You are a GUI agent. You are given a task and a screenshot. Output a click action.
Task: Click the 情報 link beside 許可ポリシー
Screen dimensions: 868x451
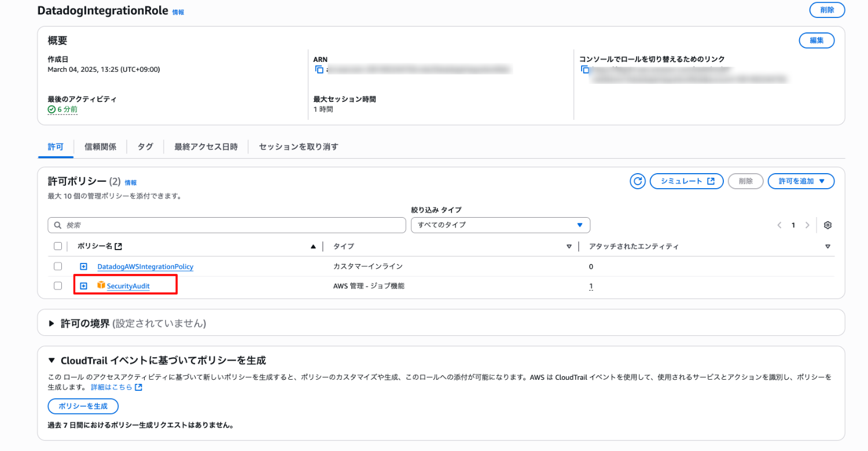131,182
